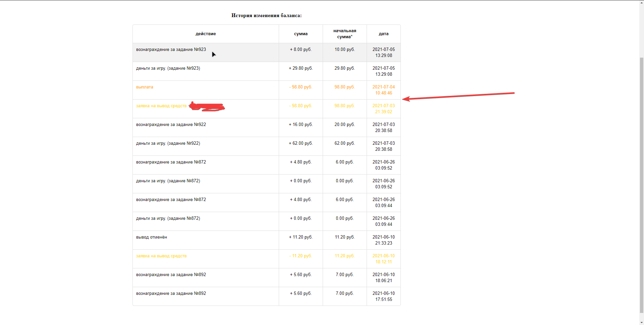Click '+ 4.80 руб.' in the 03:09:52 row
Image resolution: width=644 pixels, height=325 pixels.
point(301,162)
